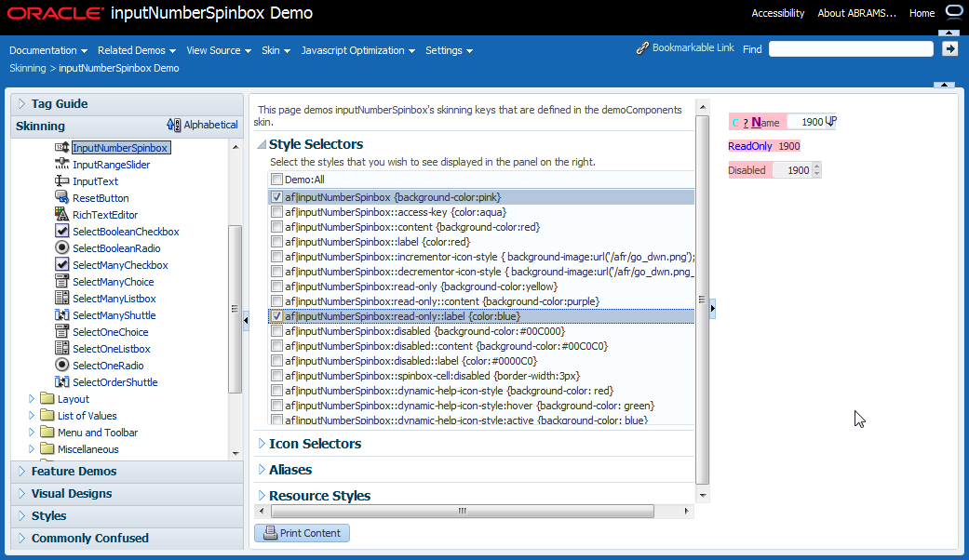Expand the Aliases section

pos(262,469)
